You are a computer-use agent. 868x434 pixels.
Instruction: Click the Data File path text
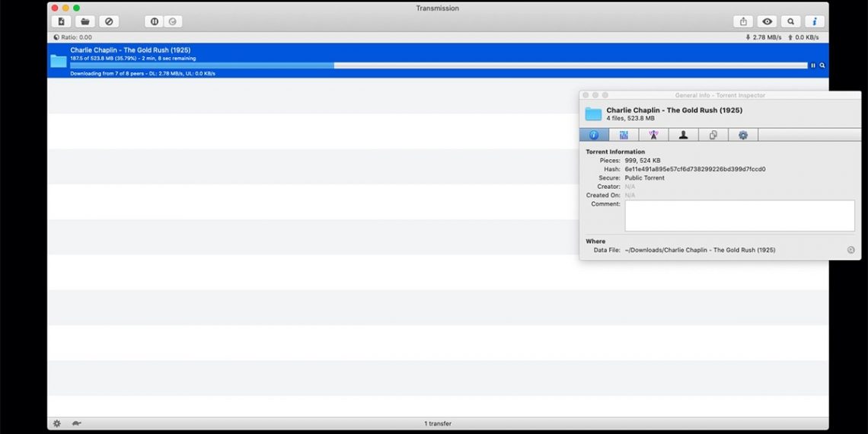[700, 251]
